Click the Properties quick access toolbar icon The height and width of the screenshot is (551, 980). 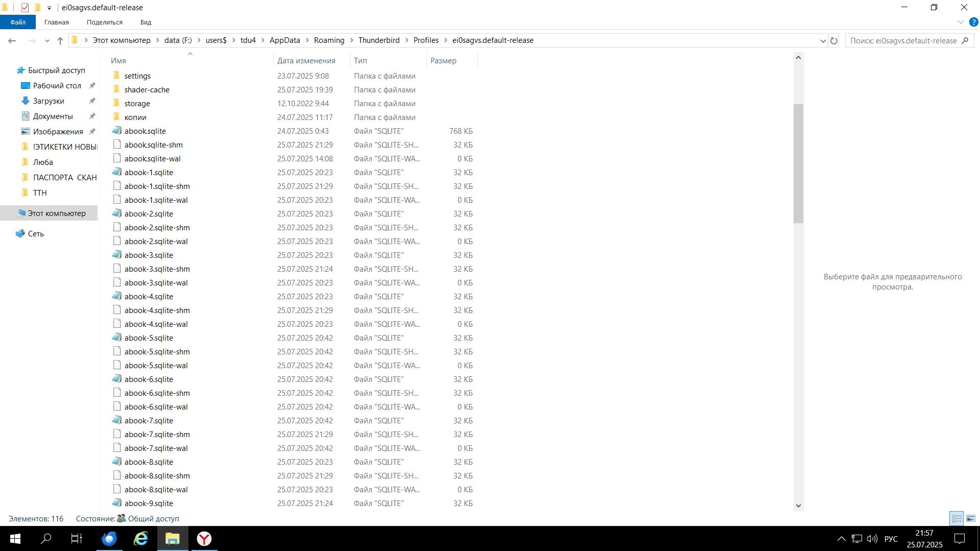point(25,8)
